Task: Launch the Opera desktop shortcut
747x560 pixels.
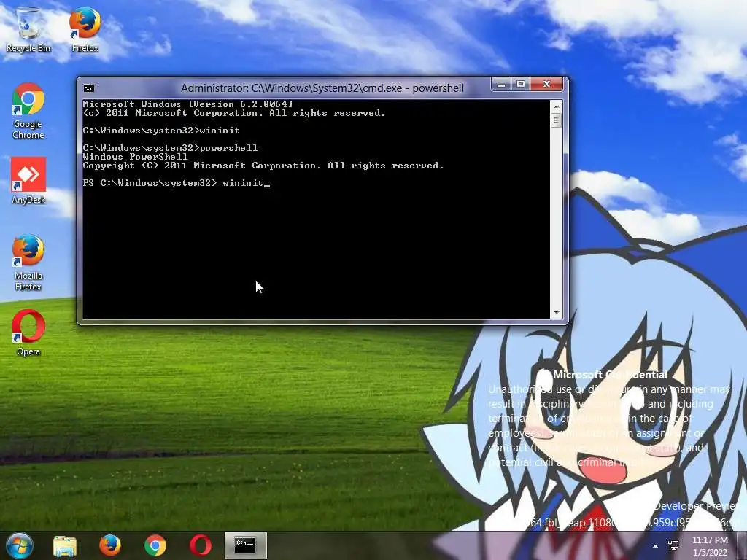Action: pyautogui.click(x=28, y=332)
